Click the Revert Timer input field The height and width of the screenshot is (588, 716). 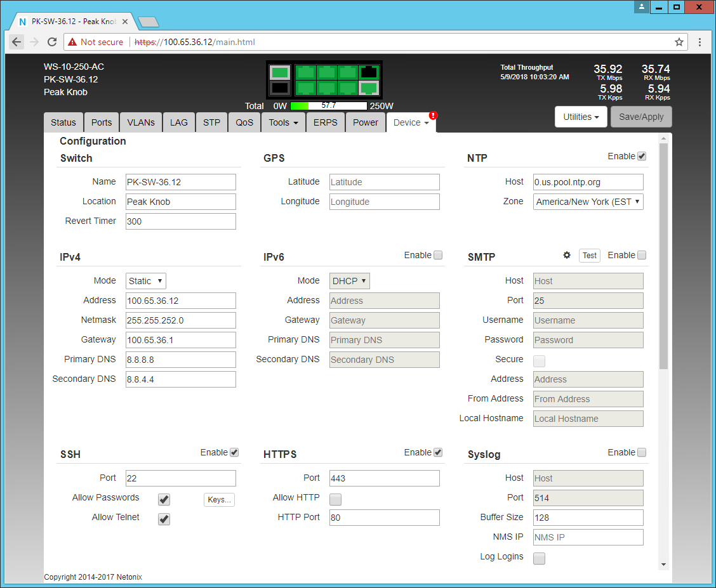point(181,221)
